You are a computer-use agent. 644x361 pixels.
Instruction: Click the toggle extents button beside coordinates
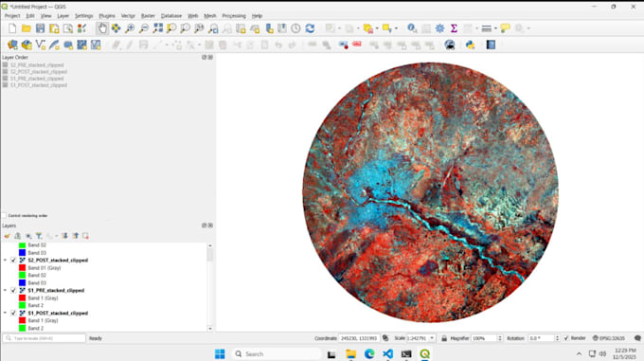click(385, 338)
